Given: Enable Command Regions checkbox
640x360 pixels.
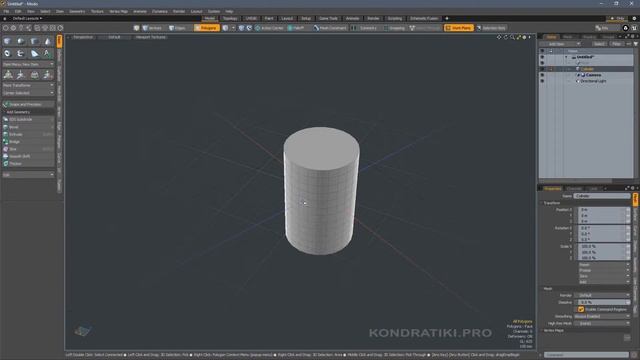Looking at the screenshot, I should (x=581, y=309).
